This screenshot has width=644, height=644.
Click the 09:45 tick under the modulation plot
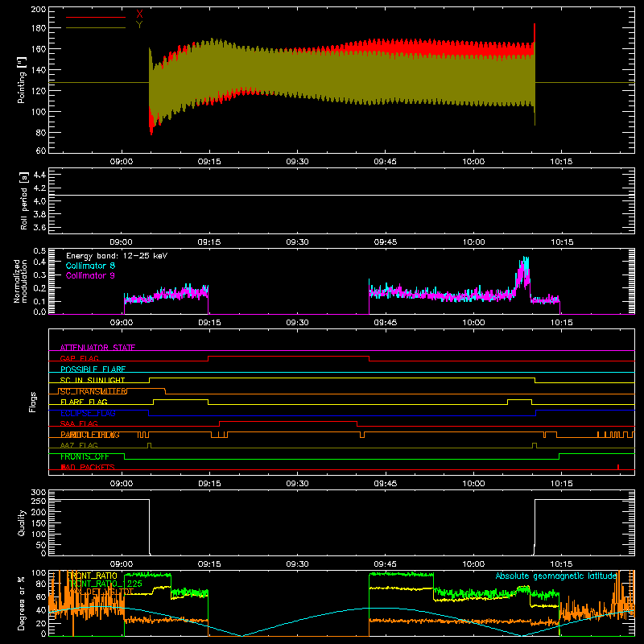pos(386,323)
